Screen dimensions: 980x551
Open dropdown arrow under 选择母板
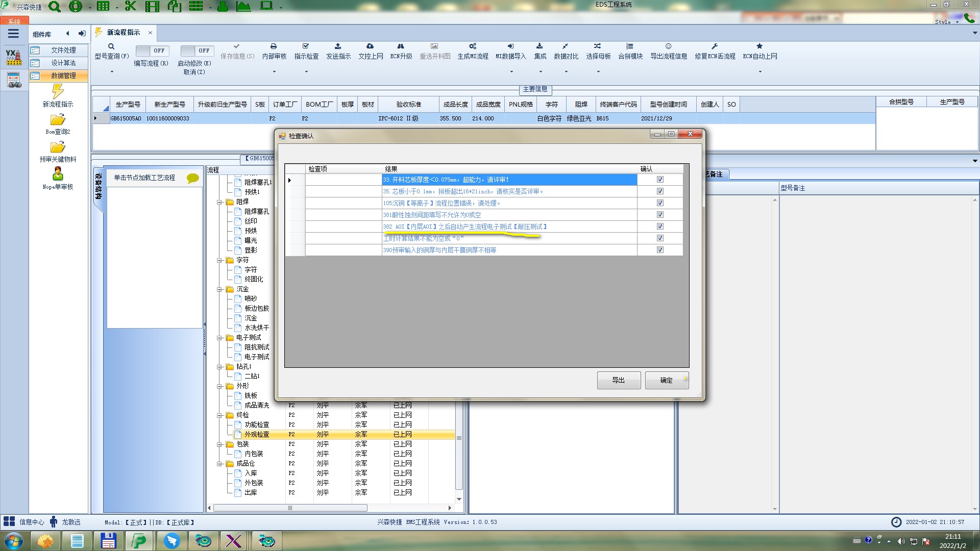pyautogui.click(x=598, y=72)
